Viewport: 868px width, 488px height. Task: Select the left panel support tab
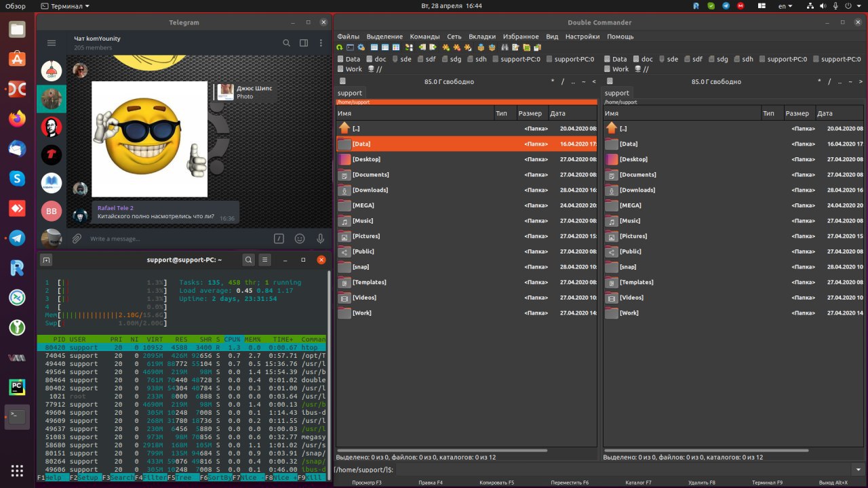(x=350, y=93)
